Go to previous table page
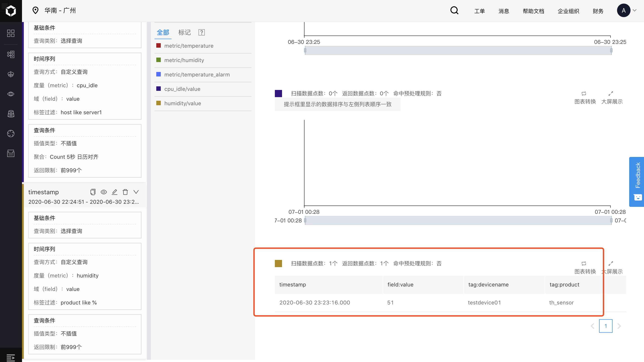The width and height of the screenshot is (644, 362). [592, 326]
